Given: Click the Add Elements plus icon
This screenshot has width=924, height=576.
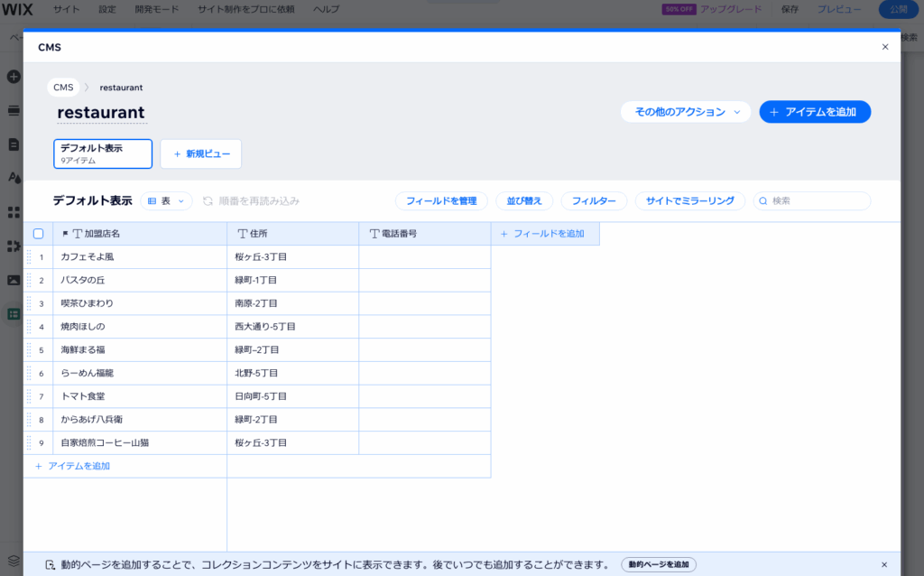Looking at the screenshot, I should point(13,77).
